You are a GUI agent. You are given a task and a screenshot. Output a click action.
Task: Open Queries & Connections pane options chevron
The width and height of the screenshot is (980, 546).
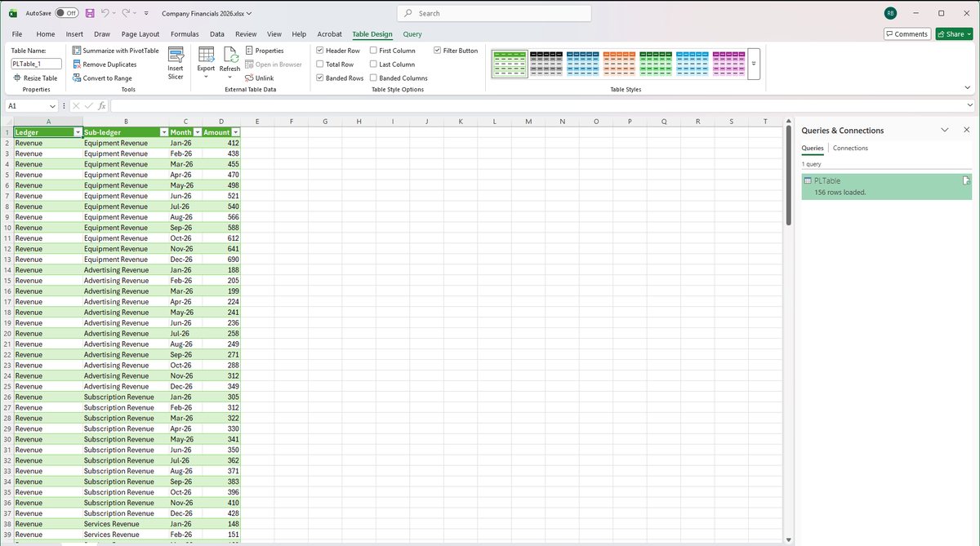945,130
